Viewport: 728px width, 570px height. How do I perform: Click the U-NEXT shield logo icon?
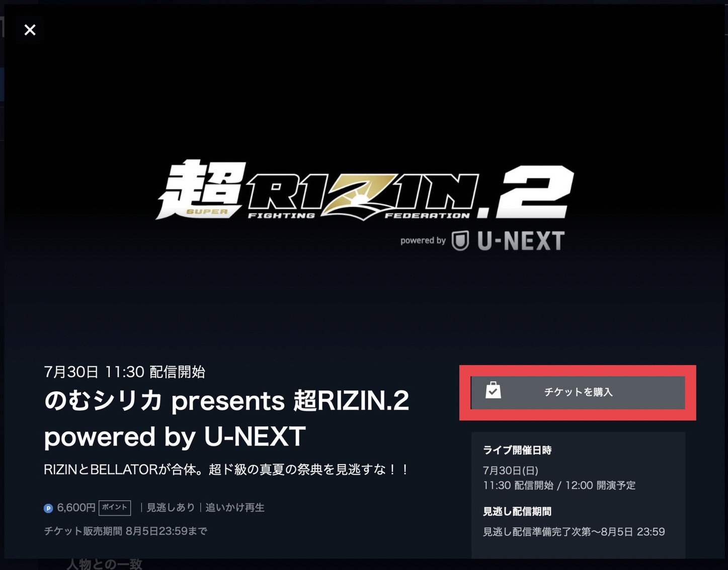click(460, 240)
